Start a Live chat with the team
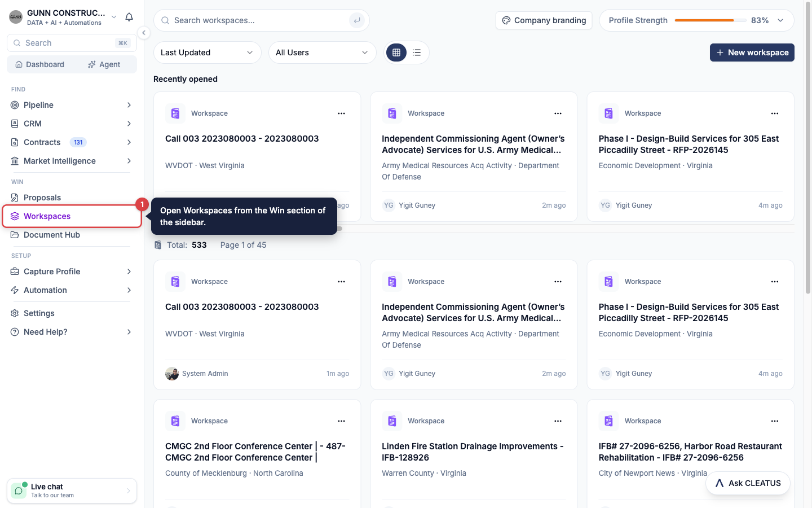Screen dimensions: 812x508 pos(72,491)
